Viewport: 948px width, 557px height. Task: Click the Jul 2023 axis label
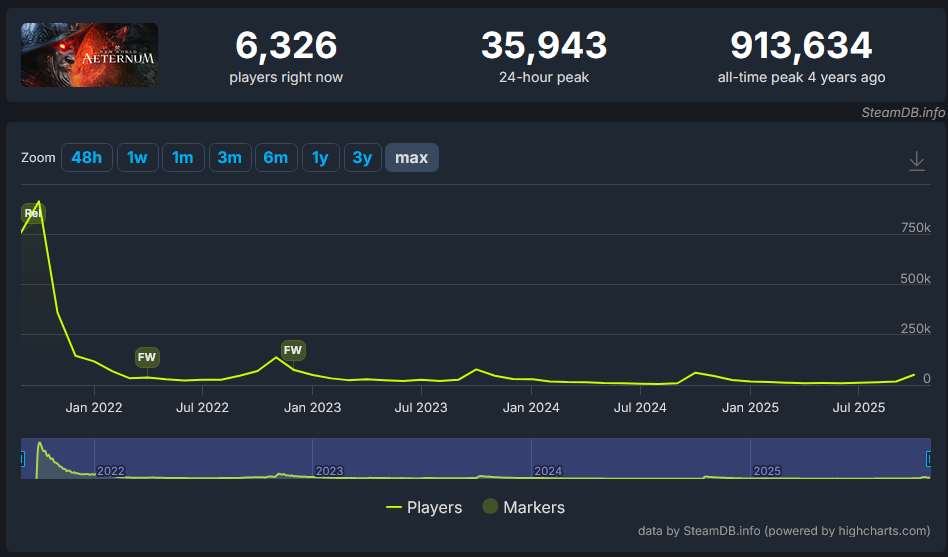(421, 408)
